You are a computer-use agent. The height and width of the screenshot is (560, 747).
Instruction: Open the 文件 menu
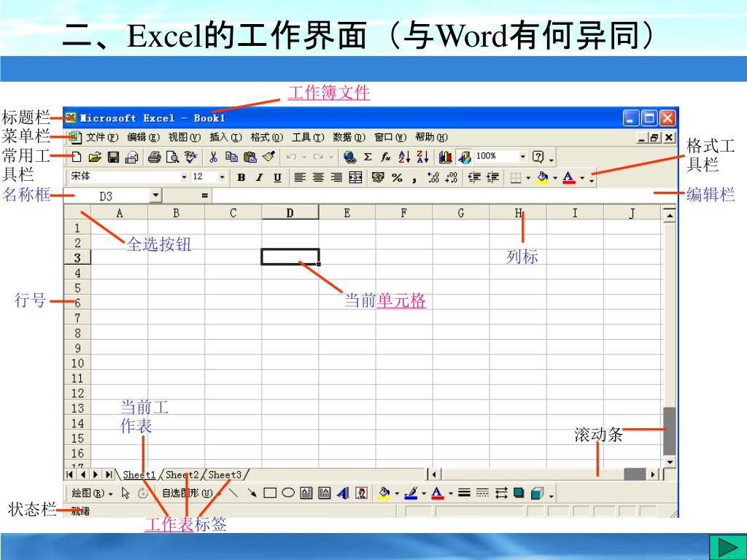(102, 138)
